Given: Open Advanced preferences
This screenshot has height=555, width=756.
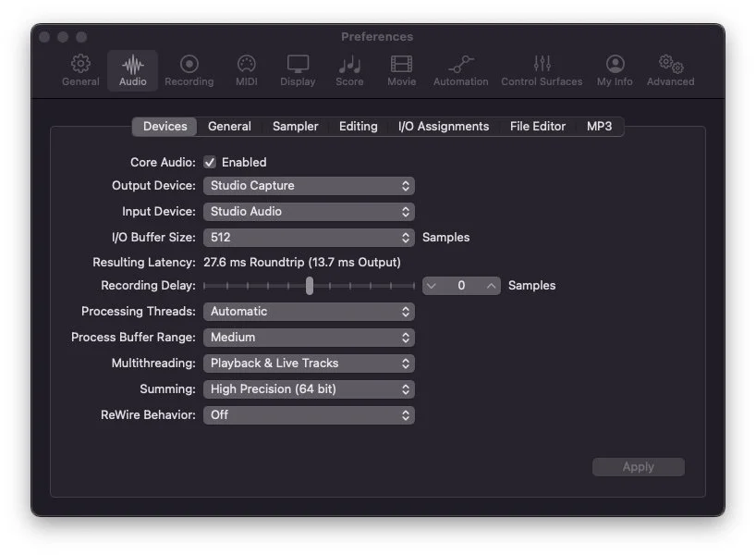Looking at the screenshot, I should tap(669, 69).
